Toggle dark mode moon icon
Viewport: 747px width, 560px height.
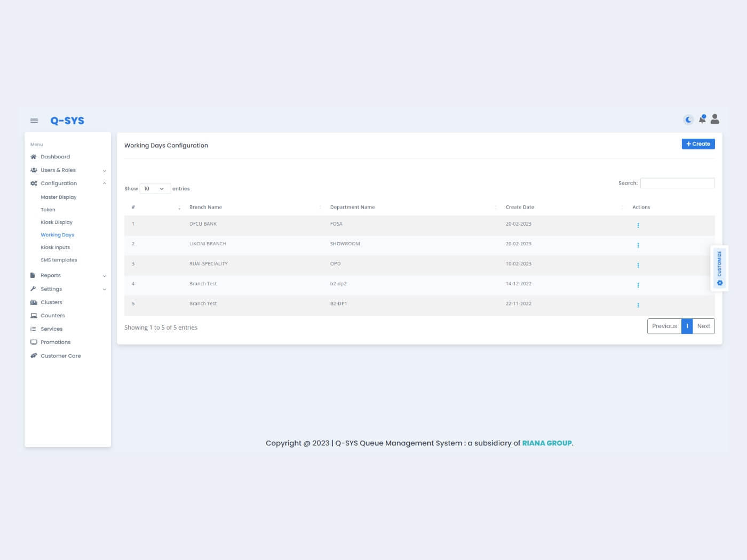(x=688, y=119)
